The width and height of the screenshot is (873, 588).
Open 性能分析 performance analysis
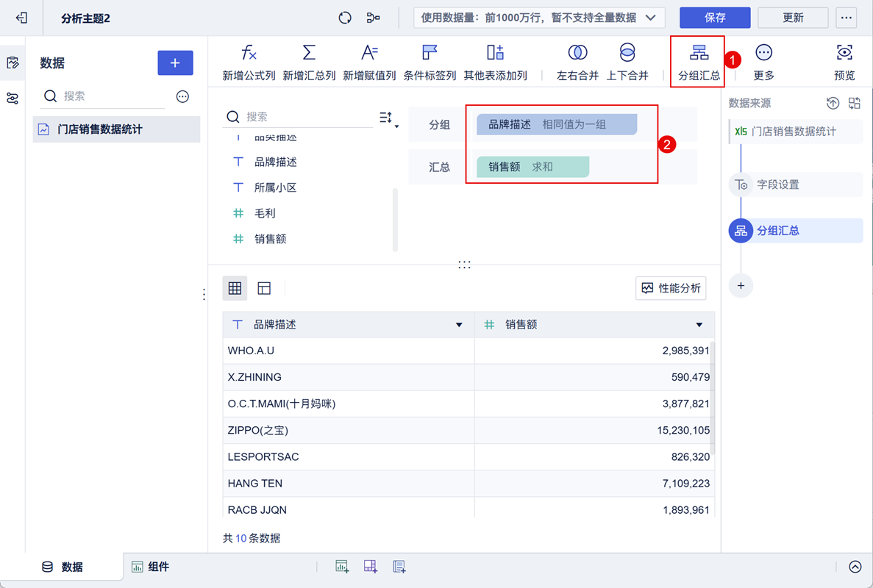670,288
